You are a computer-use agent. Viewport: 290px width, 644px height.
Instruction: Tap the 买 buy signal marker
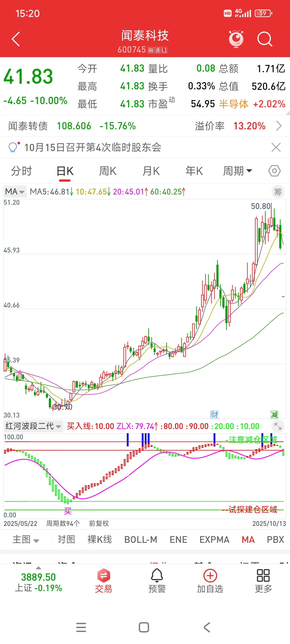click(x=68, y=511)
